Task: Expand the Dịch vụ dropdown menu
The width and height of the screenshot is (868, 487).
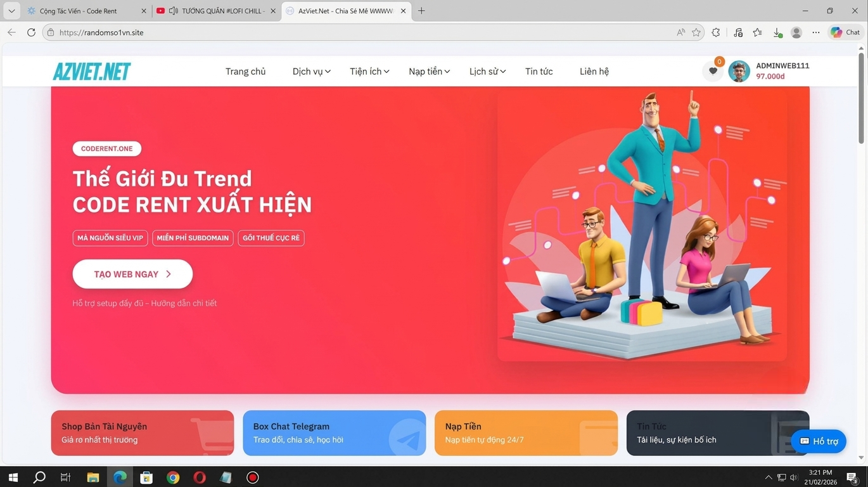Action: [311, 72]
